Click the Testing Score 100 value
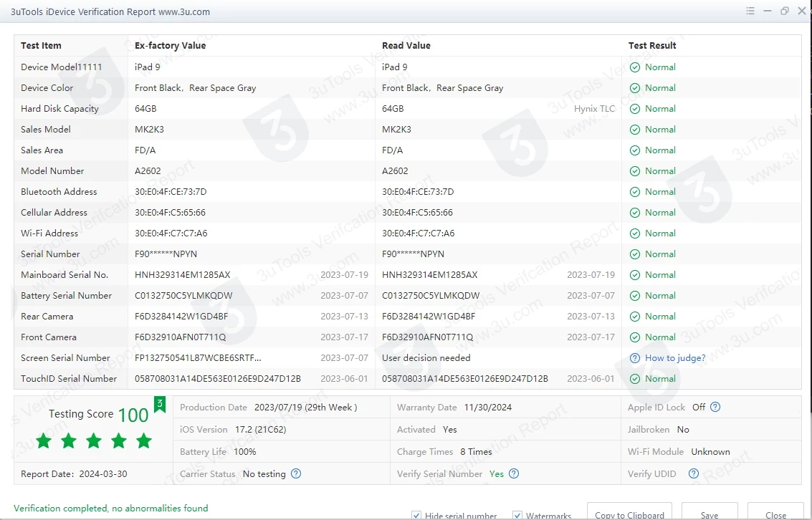The height and width of the screenshot is (520, 812). pyautogui.click(x=133, y=415)
